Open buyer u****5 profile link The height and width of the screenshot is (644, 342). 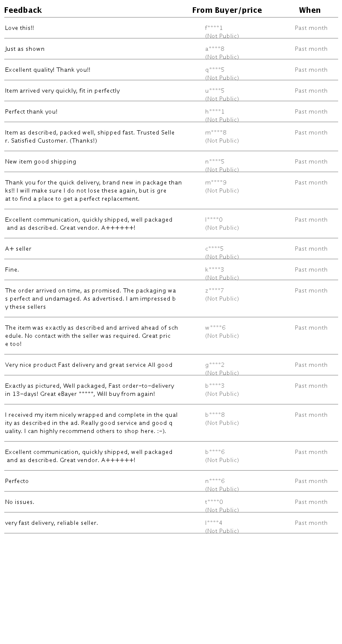click(215, 91)
